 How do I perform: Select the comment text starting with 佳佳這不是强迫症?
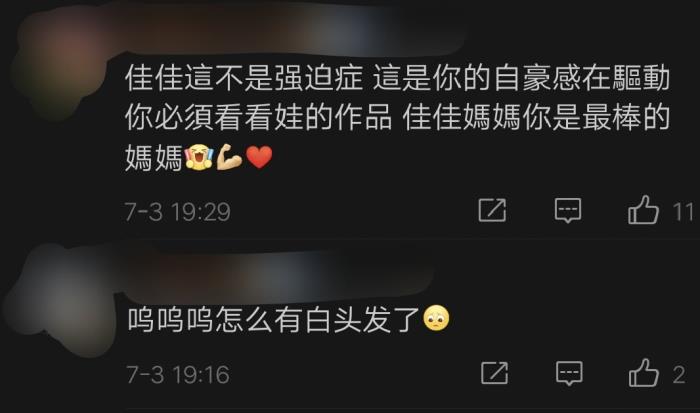click(397, 118)
